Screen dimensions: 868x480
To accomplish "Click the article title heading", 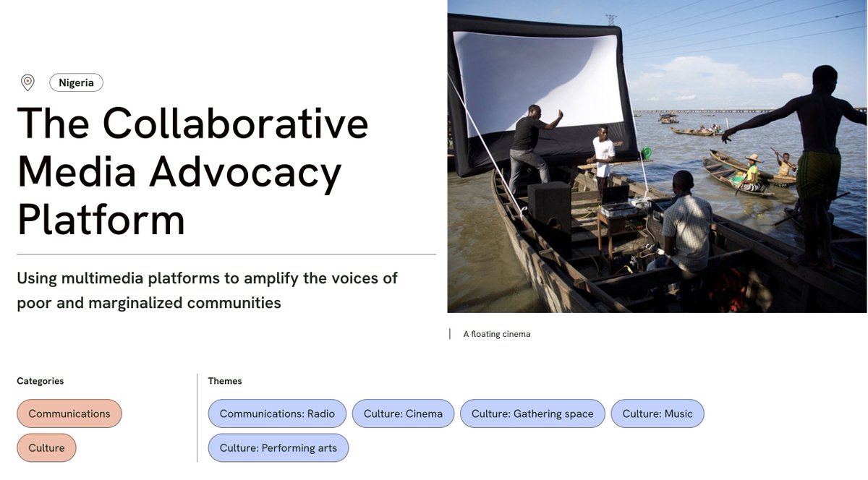I will (x=193, y=171).
